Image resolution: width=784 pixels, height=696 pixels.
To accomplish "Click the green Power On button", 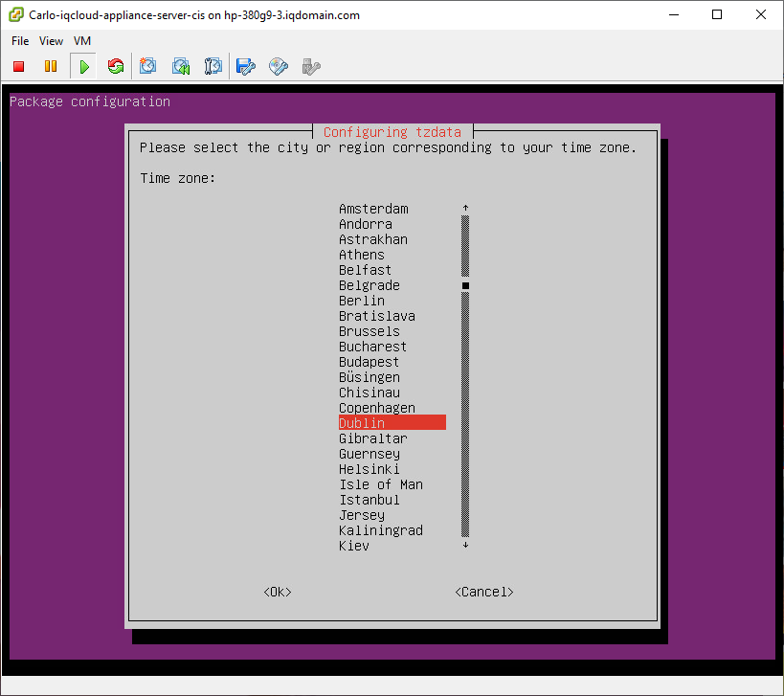I will click(x=84, y=66).
